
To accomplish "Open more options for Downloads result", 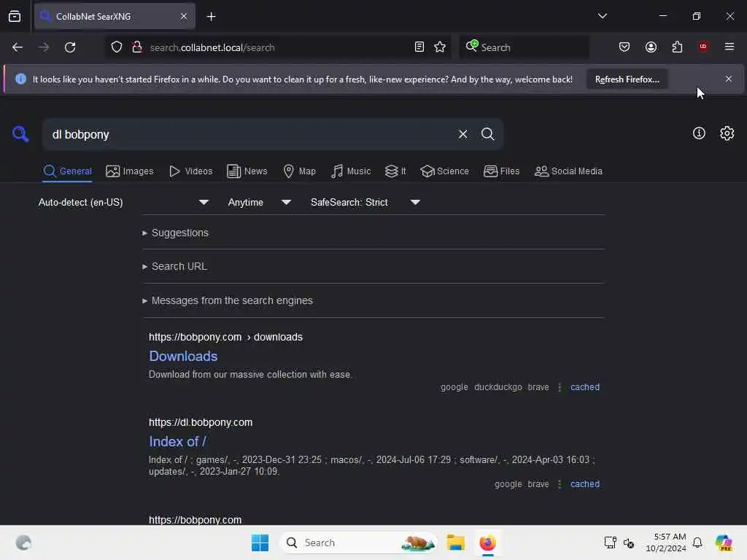I will click(560, 387).
